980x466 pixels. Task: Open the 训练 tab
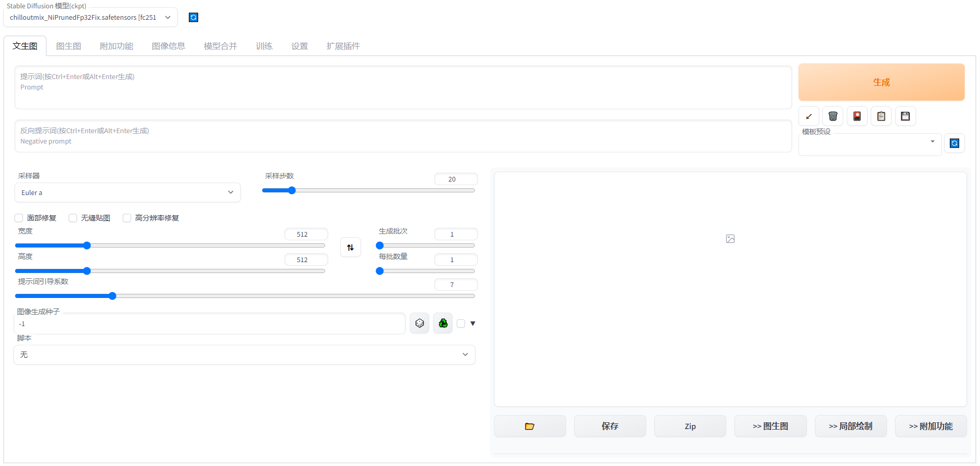click(x=264, y=46)
